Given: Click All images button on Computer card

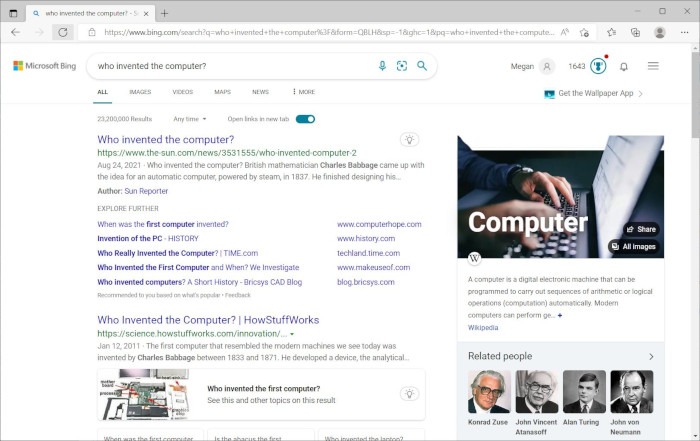Looking at the screenshot, I should pos(633,246).
